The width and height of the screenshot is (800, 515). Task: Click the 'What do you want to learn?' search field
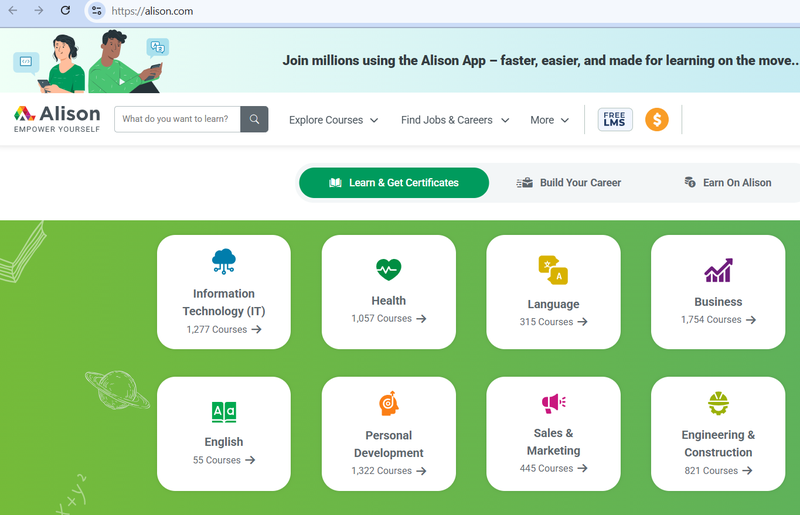[177, 119]
